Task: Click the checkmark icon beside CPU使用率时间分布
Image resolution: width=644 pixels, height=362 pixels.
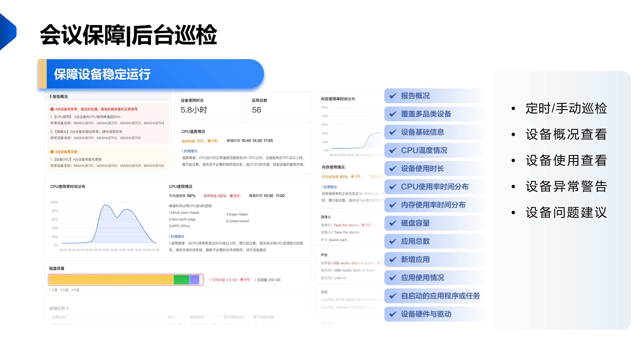Action: click(x=393, y=187)
